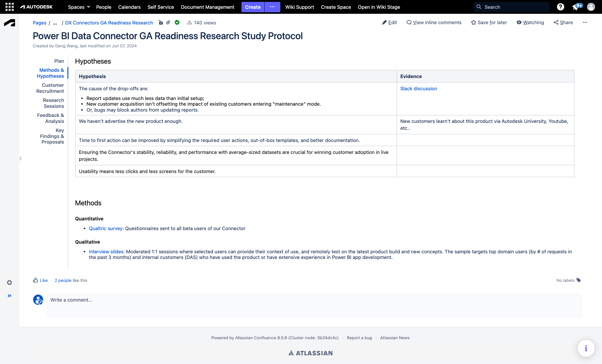Click the Share button
The width and height of the screenshot is (602, 364).
coord(563,23)
